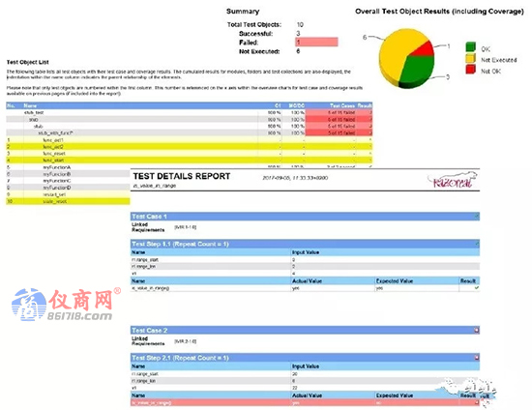
Task: Click the Razorcat logo in report header
Action: coord(453,180)
